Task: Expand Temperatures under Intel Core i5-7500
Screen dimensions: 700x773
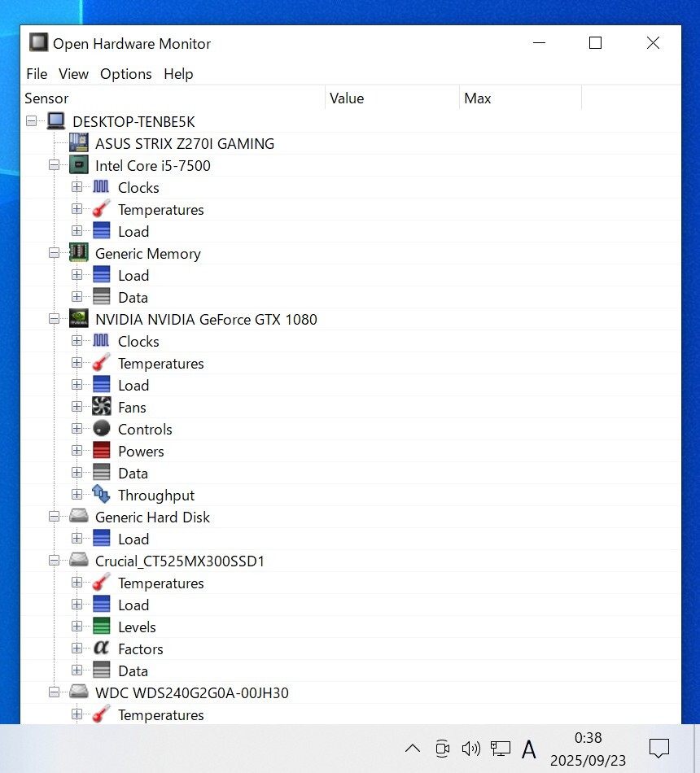Action: coord(77,209)
